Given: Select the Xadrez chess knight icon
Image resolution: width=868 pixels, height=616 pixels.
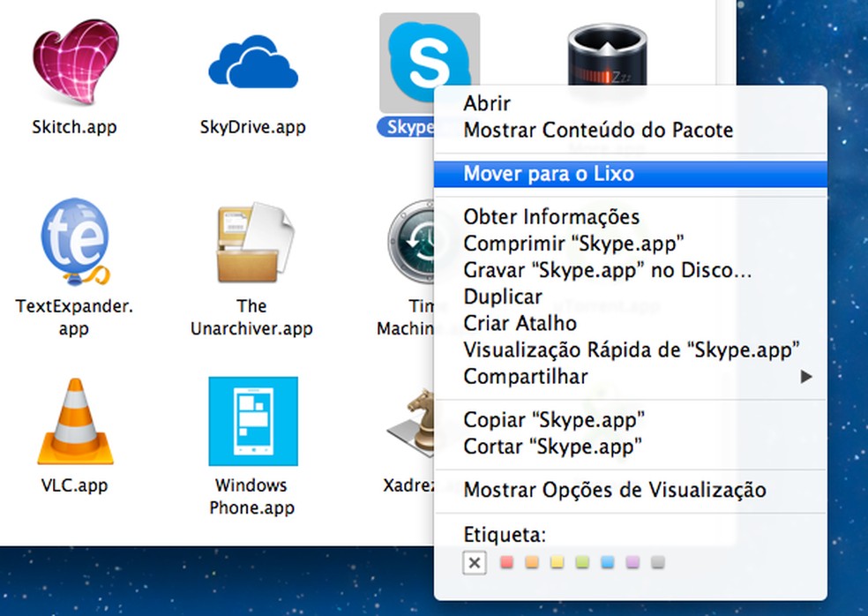Looking at the screenshot, I should click(x=411, y=422).
